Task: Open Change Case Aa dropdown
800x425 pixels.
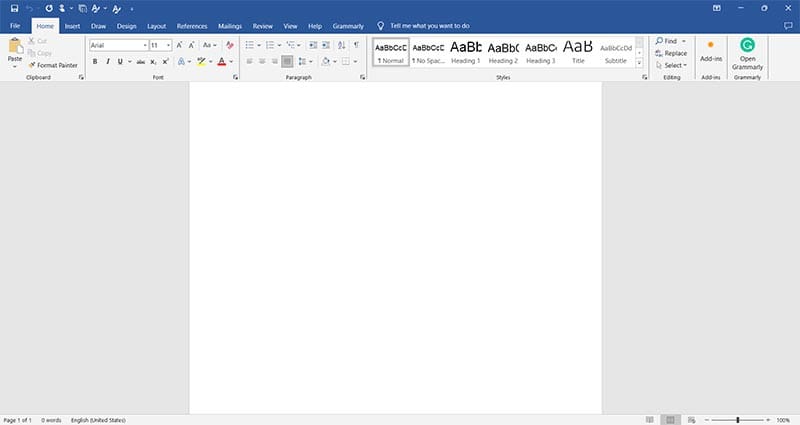Action: (209, 45)
